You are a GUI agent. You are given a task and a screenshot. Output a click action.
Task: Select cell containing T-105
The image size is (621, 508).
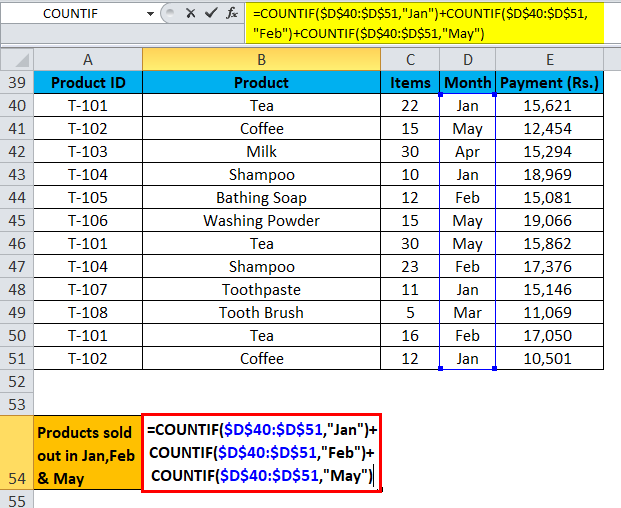click(88, 198)
